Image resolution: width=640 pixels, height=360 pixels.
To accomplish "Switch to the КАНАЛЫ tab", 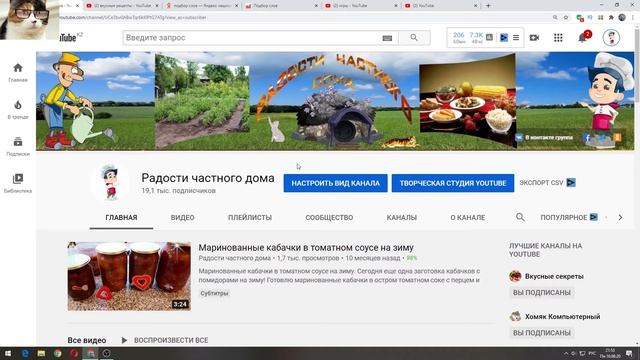I will tap(402, 218).
